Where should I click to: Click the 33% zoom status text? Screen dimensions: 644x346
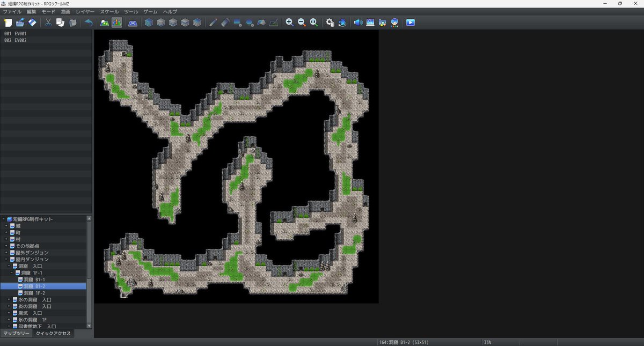tap(488, 342)
